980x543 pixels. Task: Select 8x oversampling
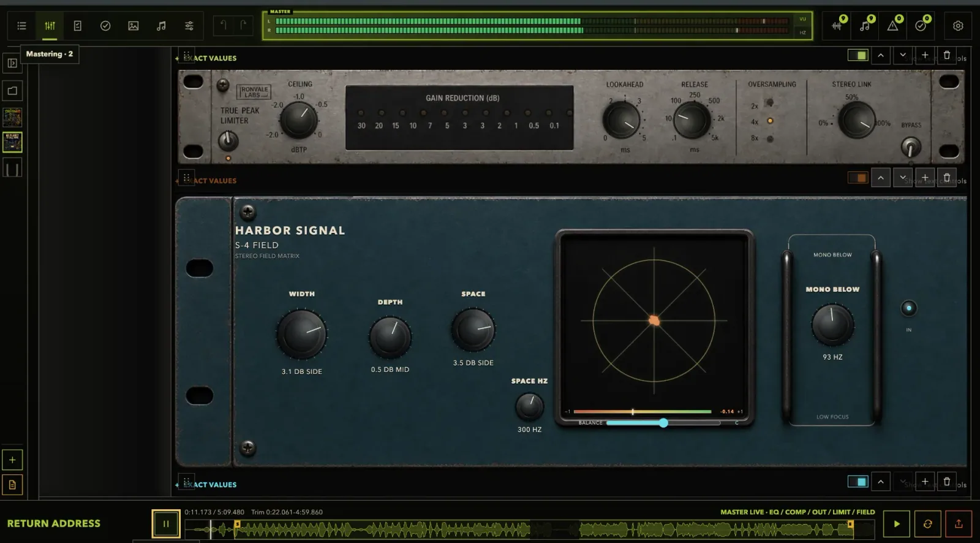pos(770,139)
